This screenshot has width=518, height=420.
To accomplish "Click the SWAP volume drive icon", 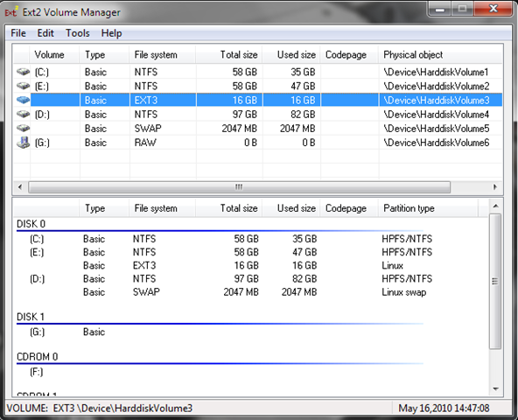I will click(23, 129).
